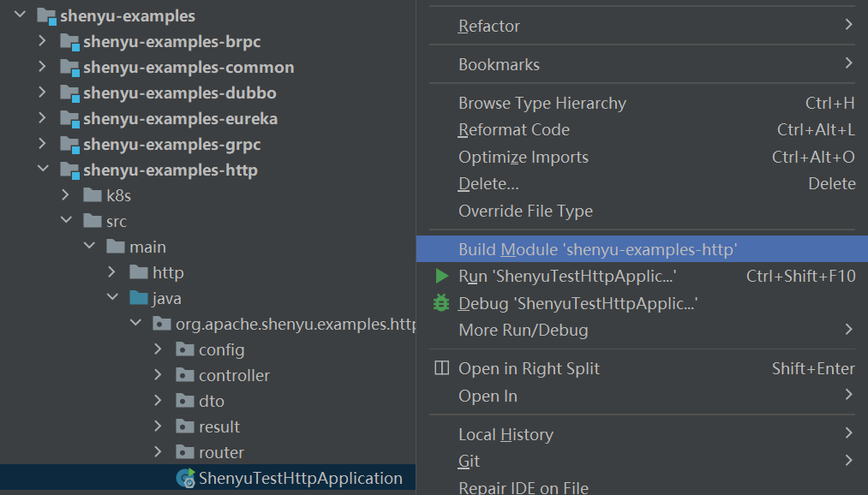
Task: Click the blue java source folder icon
Action: [139, 298]
